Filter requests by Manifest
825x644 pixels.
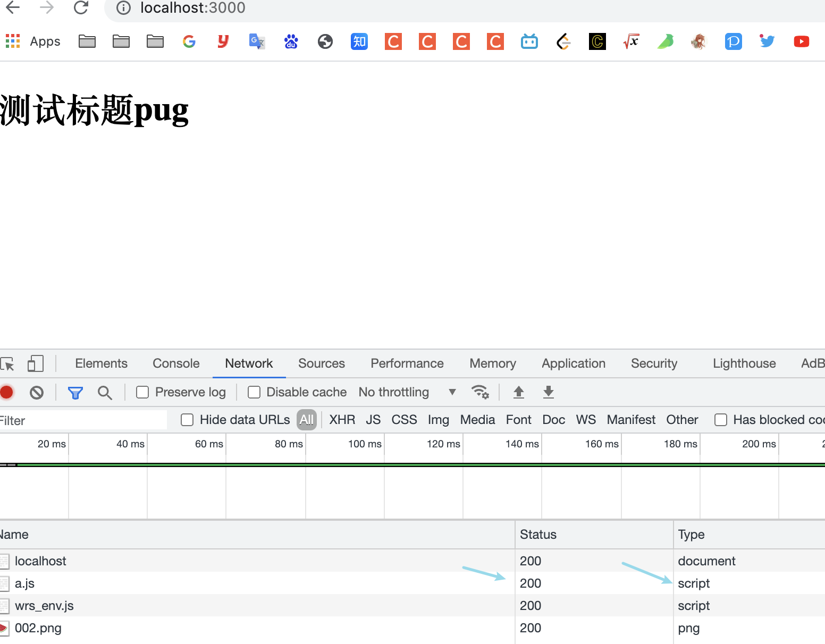631,420
